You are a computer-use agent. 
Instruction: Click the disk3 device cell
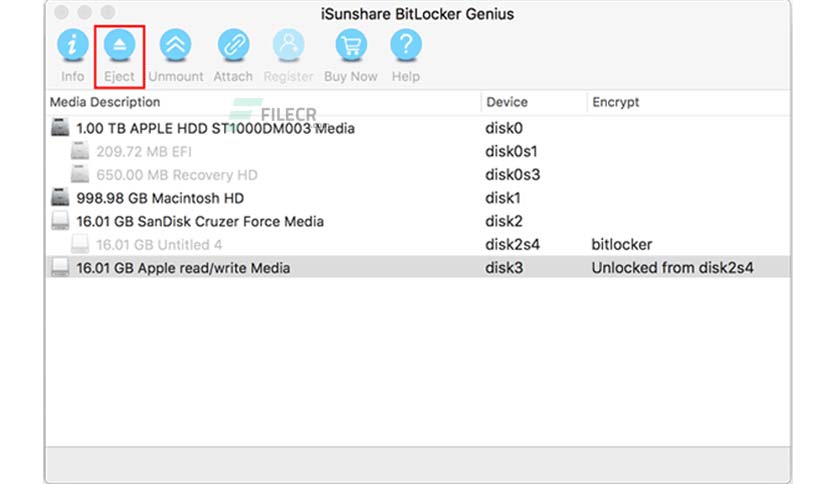coord(504,268)
